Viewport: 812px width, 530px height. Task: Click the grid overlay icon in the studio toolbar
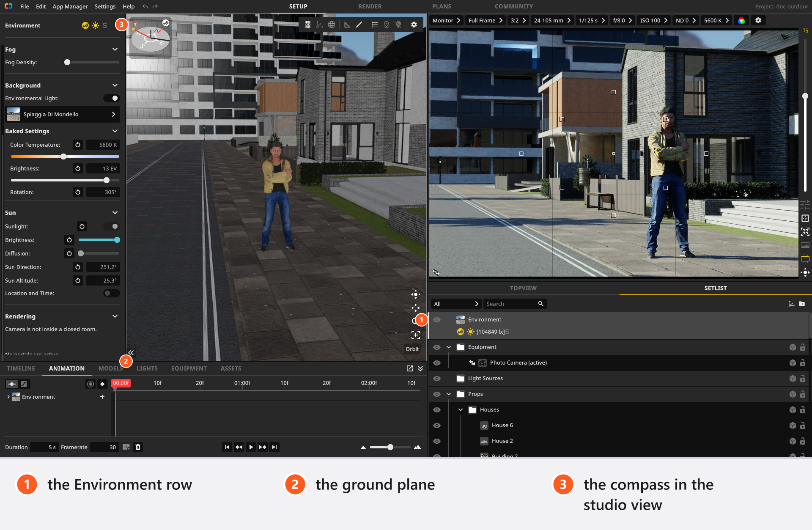[x=375, y=25]
